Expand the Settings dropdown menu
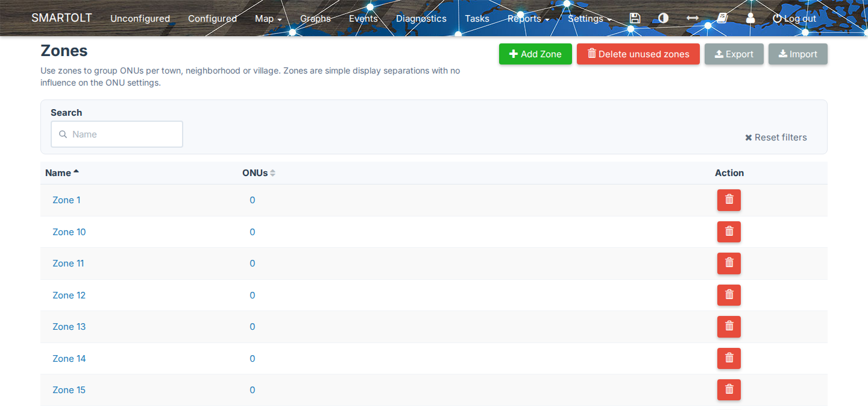 [x=590, y=19]
